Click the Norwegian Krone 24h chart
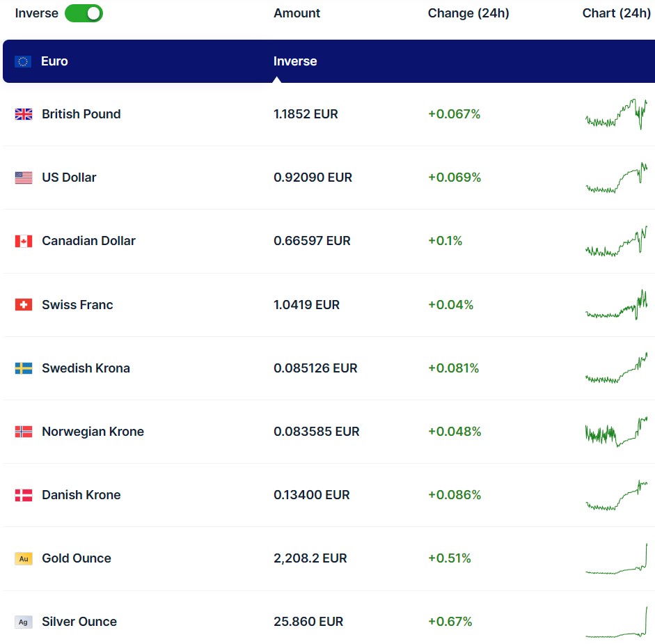Image resolution: width=655 pixels, height=644 pixels. click(616, 432)
